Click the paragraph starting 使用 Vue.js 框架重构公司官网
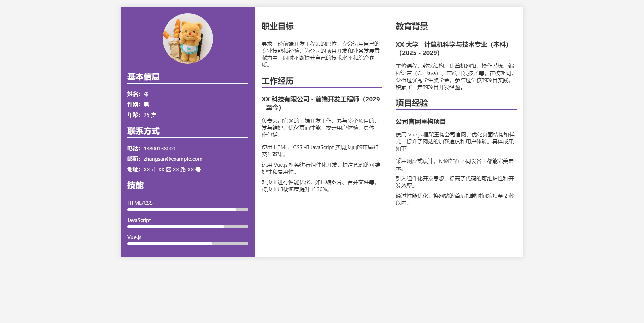644x323 pixels. [x=455, y=142]
